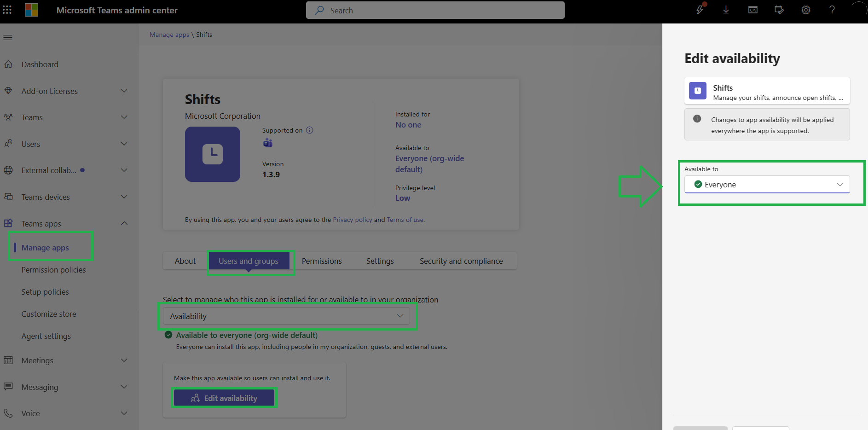This screenshot has width=868, height=430.
Task: Select the Users and groups tab
Action: pos(249,261)
